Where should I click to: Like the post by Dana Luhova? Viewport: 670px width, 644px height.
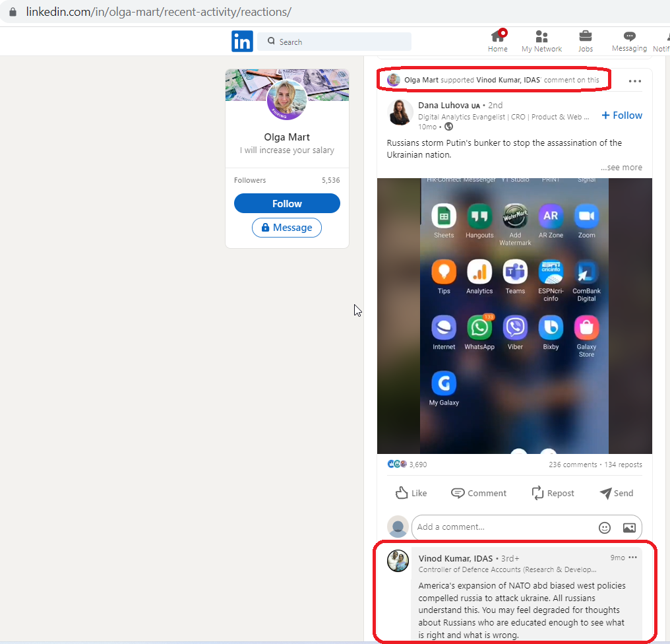(411, 493)
